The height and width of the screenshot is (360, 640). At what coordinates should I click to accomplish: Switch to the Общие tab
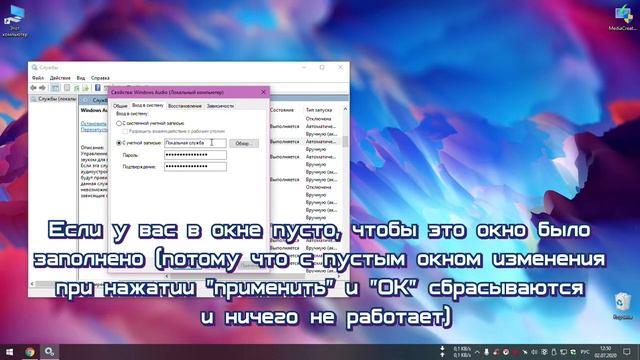(120, 106)
